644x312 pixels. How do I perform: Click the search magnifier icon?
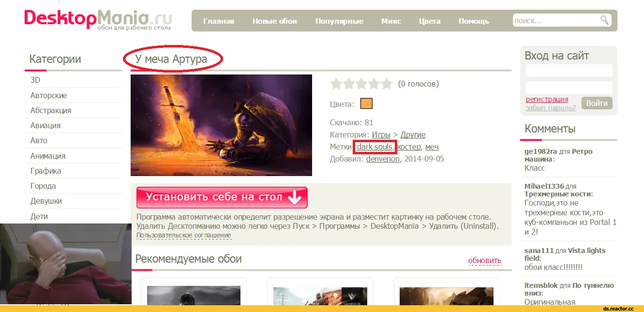click(604, 20)
